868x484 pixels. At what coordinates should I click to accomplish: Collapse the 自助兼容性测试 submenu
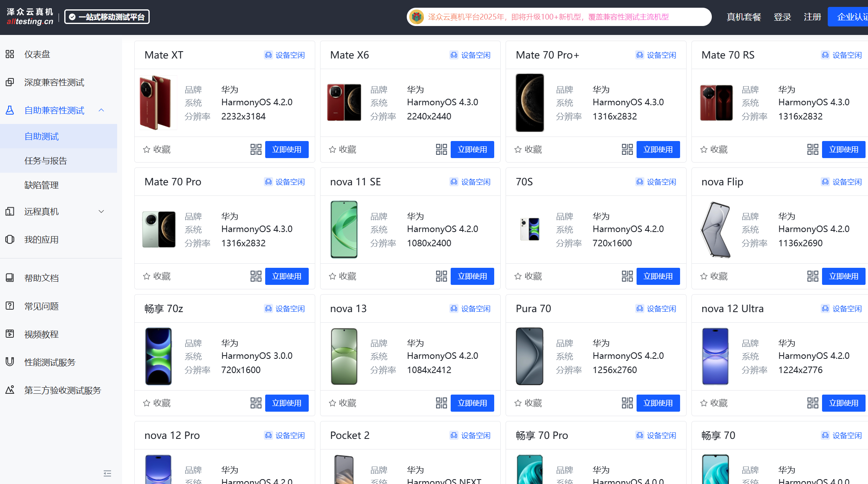101,110
